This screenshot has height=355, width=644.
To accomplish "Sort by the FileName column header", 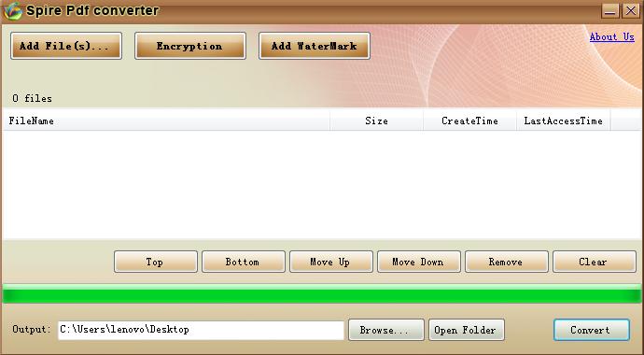I will (166, 121).
